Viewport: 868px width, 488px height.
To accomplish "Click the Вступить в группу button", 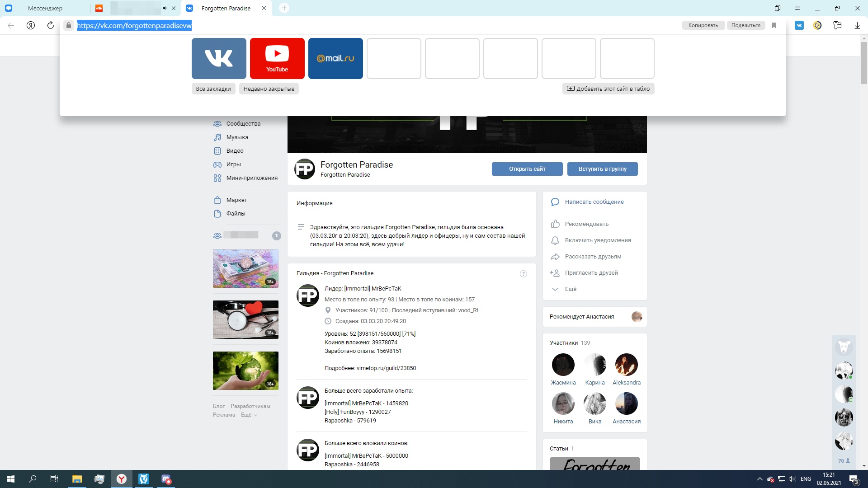I will click(x=602, y=169).
